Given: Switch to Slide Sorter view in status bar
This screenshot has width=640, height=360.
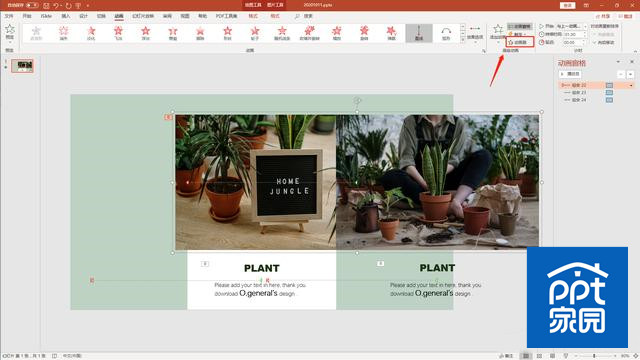Looking at the screenshot, I should pyautogui.click(x=539, y=356).
